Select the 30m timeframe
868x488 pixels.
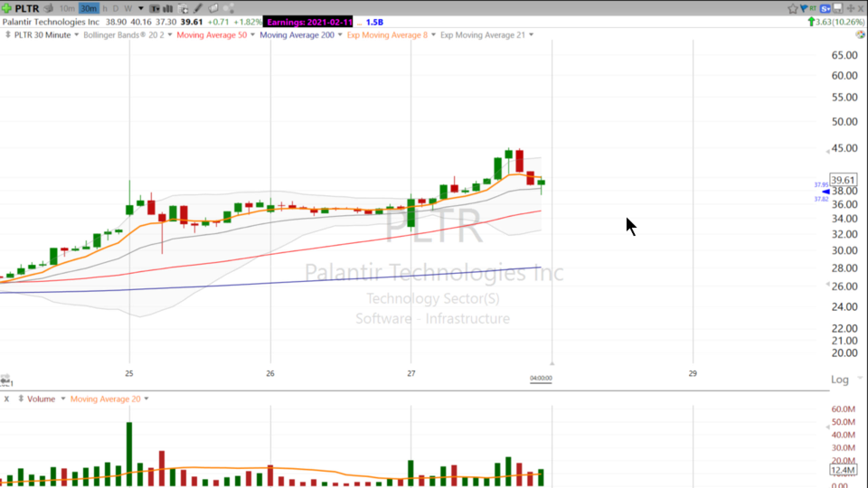pyautogui.click(x=89, y=8)
